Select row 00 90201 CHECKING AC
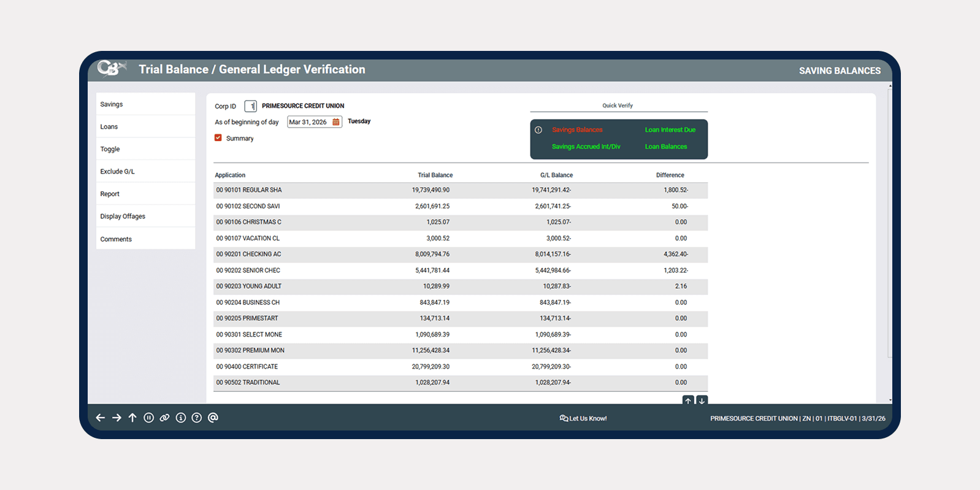 point(461,254)
